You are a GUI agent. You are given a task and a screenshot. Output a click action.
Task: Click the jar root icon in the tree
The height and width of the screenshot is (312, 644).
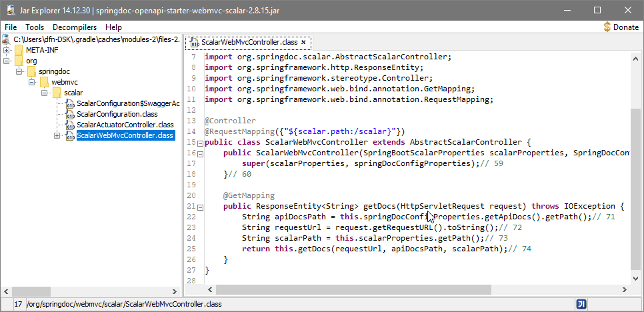tap(6, 39)
